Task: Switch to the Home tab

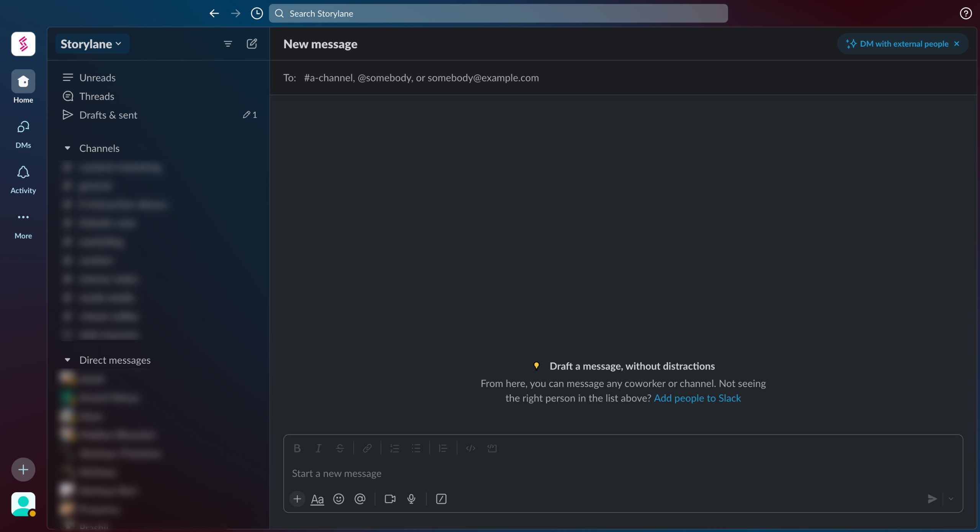Action: click(x=23, y=86)
